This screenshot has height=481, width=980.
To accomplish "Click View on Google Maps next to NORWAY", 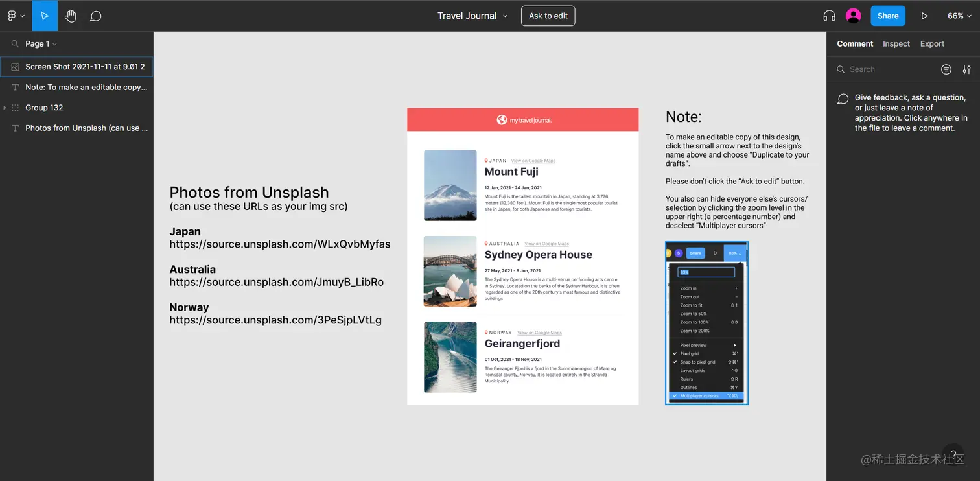I will coord(539,333).
